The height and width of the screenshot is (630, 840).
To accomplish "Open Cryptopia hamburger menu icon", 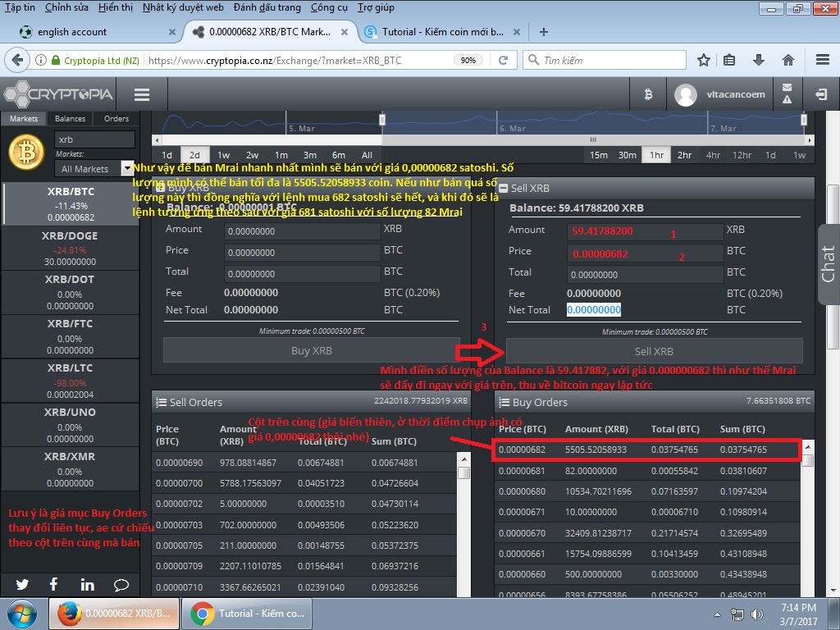I will (142, 95).
